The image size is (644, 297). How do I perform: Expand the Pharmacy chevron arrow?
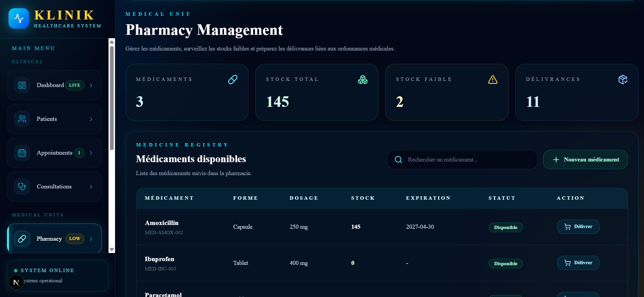(91, 239)
